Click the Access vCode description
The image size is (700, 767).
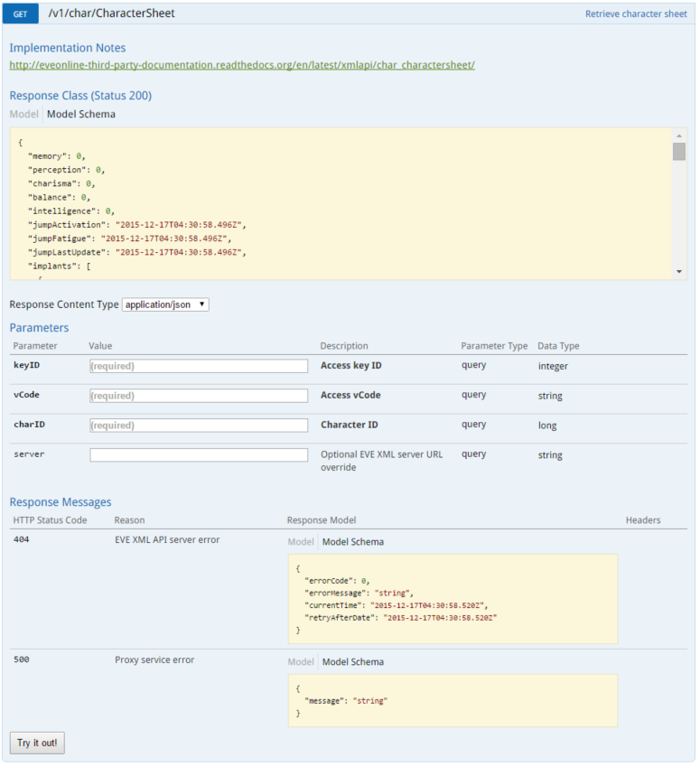[x=350, y=395]
